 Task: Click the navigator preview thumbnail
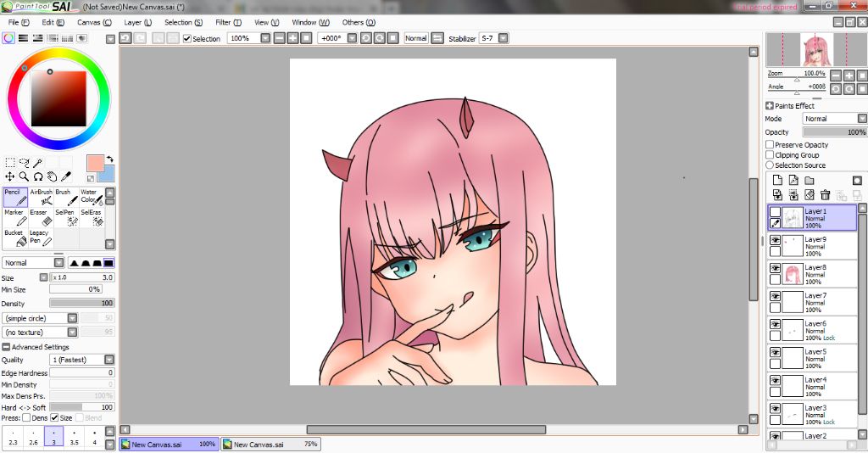tap(816, 50)
